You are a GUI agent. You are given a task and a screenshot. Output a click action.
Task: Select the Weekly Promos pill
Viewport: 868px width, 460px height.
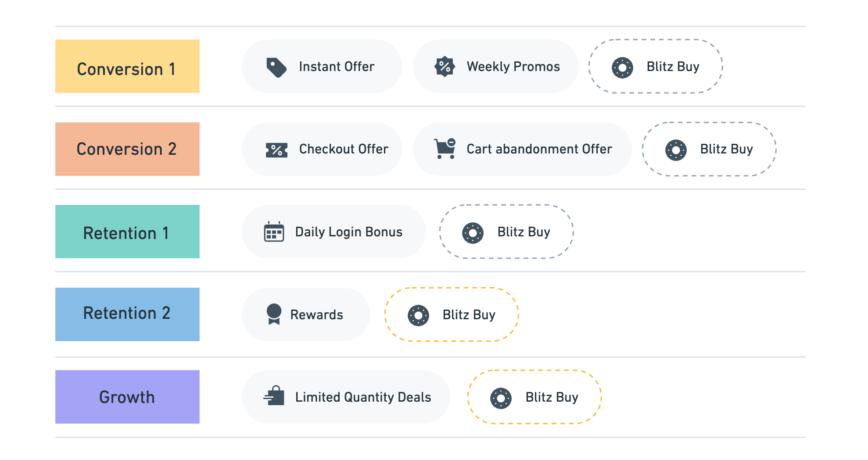coord(495,66)
